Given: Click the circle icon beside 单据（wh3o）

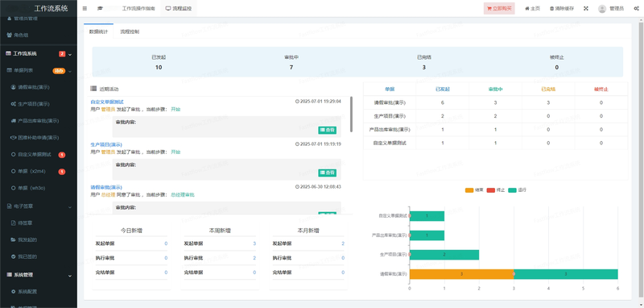Looking at the screenshot, I should click(14, 188).
